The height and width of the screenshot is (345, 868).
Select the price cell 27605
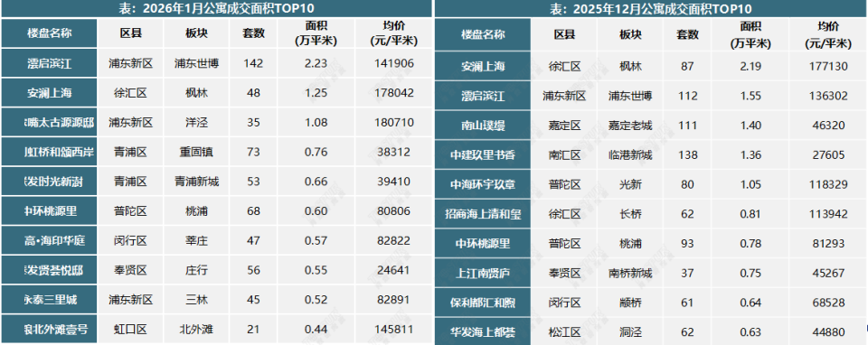pos(827,155)
